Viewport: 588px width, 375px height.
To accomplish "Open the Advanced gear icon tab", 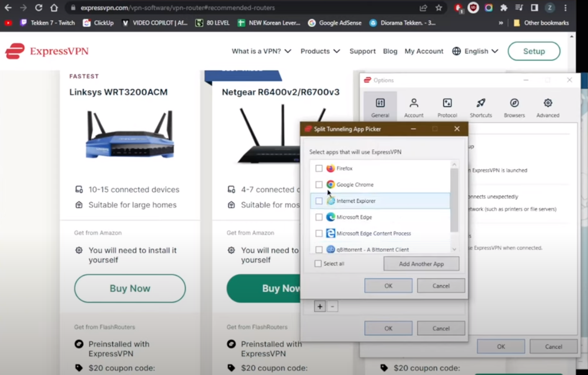I will [547, 103].
